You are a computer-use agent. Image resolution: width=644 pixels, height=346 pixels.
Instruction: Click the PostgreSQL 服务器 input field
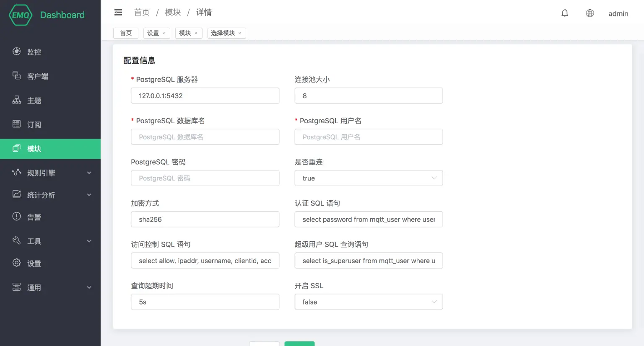coord(205,96)
